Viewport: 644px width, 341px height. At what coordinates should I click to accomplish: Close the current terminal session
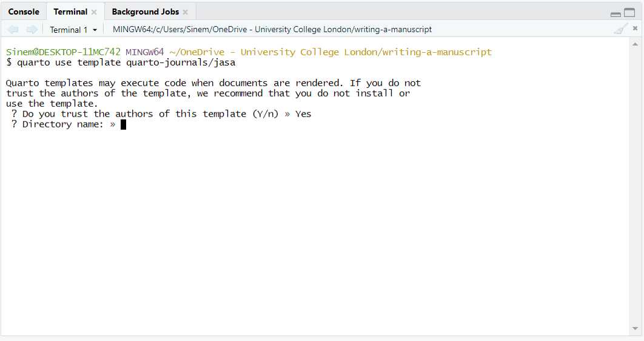pos(635,29)
